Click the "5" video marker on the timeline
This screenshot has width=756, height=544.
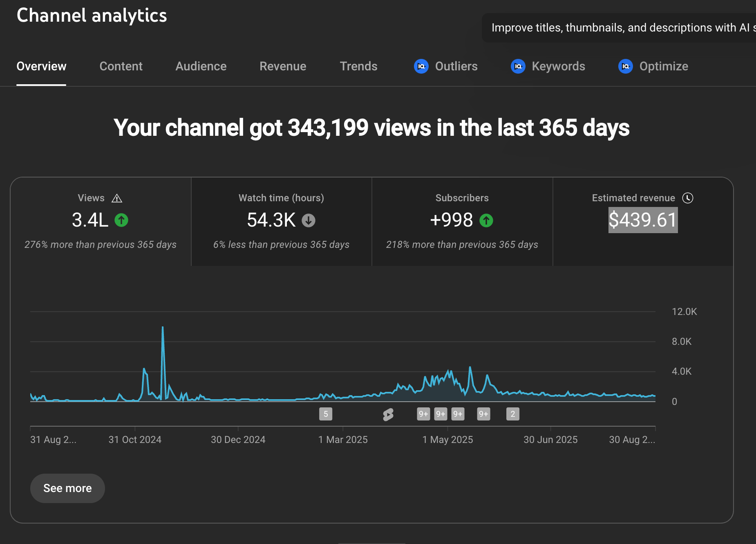coord(326,414)
